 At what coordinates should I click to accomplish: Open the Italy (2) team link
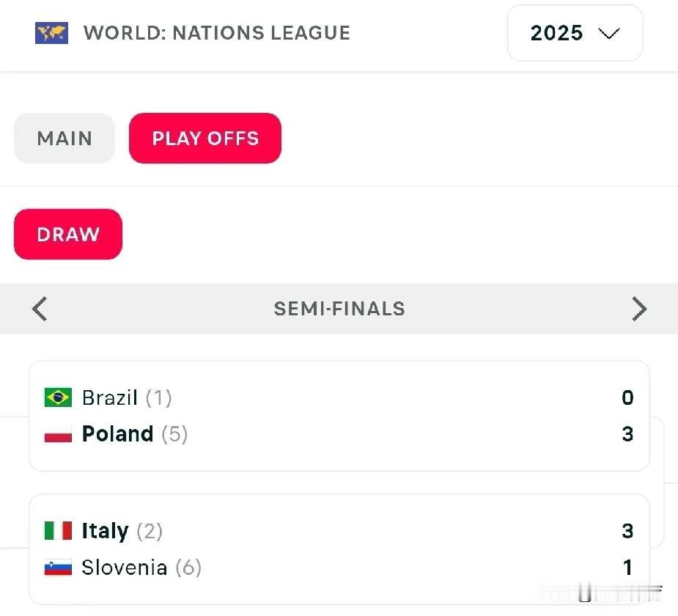(122, 531)
